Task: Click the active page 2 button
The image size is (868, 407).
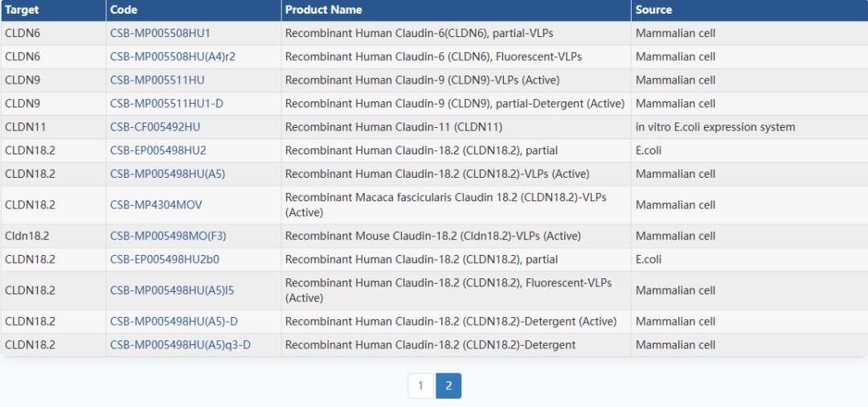Action: [448, 386]
